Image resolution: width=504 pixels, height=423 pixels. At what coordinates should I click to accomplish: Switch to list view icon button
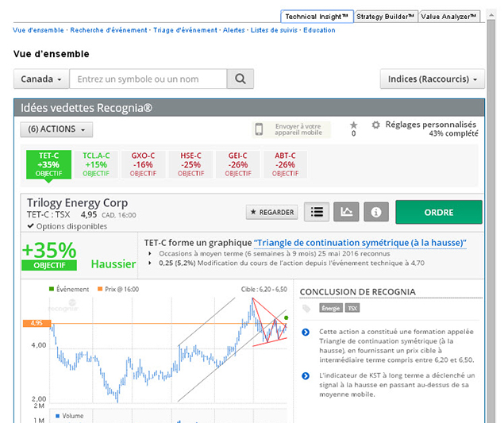pyautogui.click(x=317, y=212)
